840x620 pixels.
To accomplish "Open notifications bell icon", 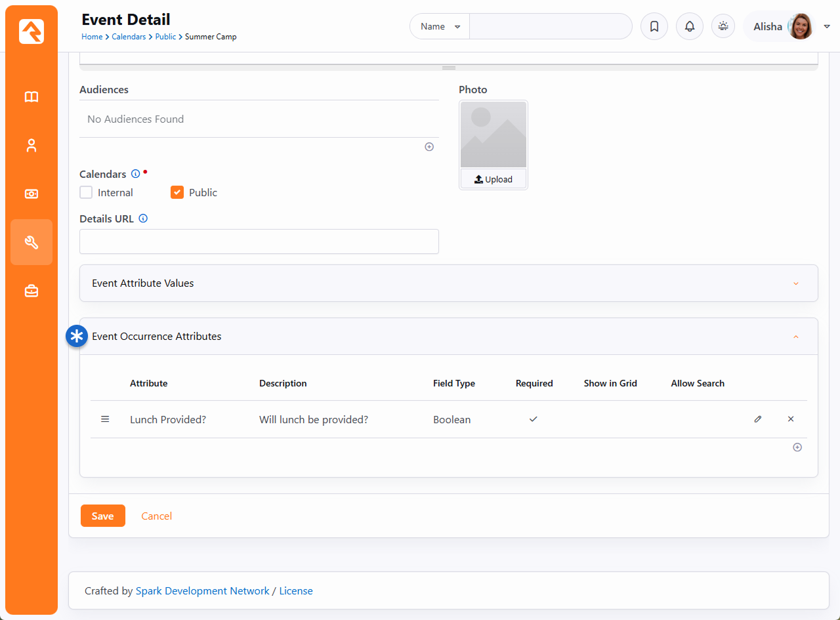I will pos(690,27).
